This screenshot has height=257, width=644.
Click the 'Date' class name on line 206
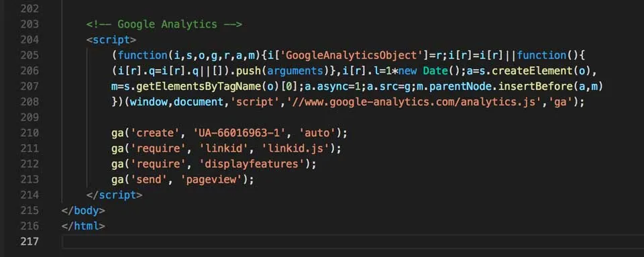tap(435, 71)
